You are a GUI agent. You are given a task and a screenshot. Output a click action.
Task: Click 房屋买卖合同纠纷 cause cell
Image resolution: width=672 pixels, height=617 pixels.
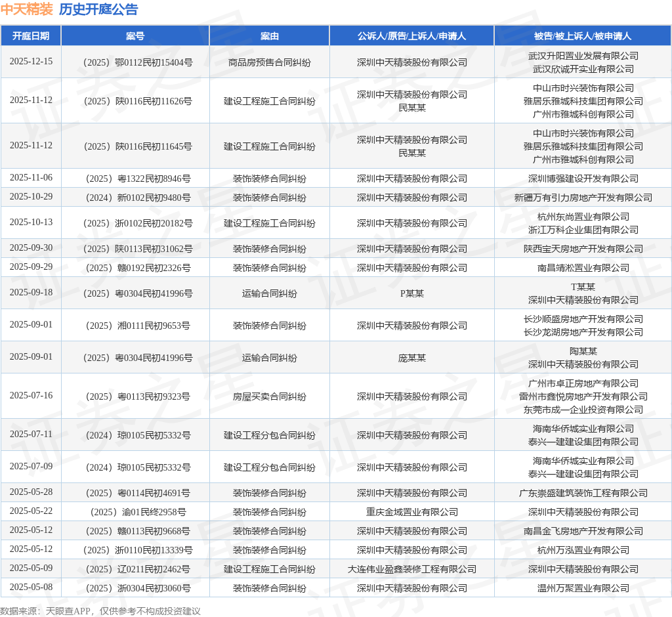tap(270, 396)
